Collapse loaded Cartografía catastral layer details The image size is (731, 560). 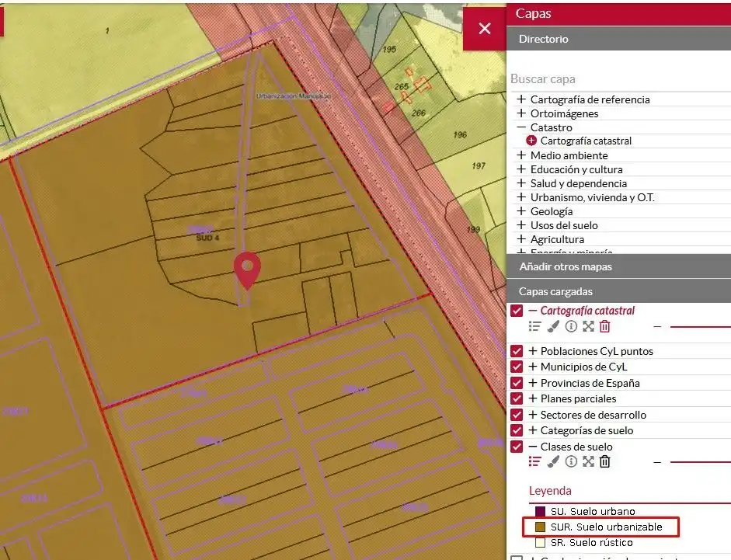(x=533, y=311)
